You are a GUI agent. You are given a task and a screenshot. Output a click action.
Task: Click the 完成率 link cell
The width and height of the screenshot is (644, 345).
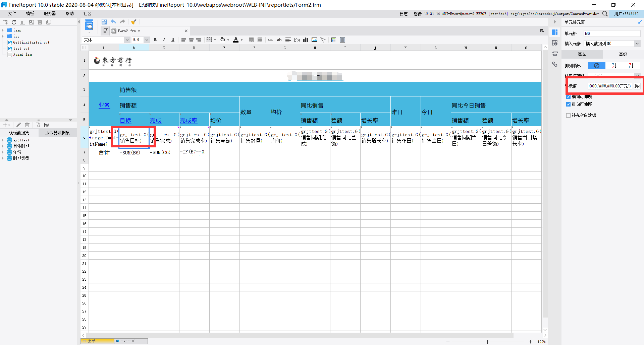click(x=189, y=120)
